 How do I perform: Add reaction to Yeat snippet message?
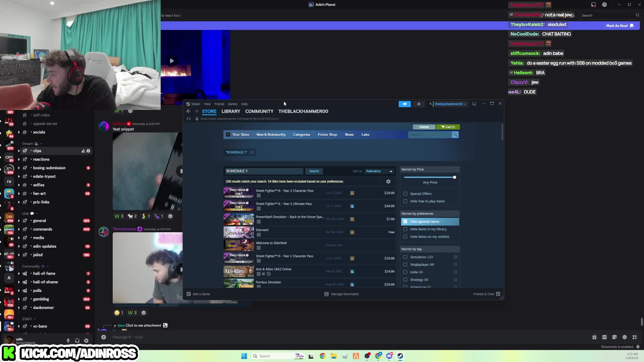tap(170, 216)
